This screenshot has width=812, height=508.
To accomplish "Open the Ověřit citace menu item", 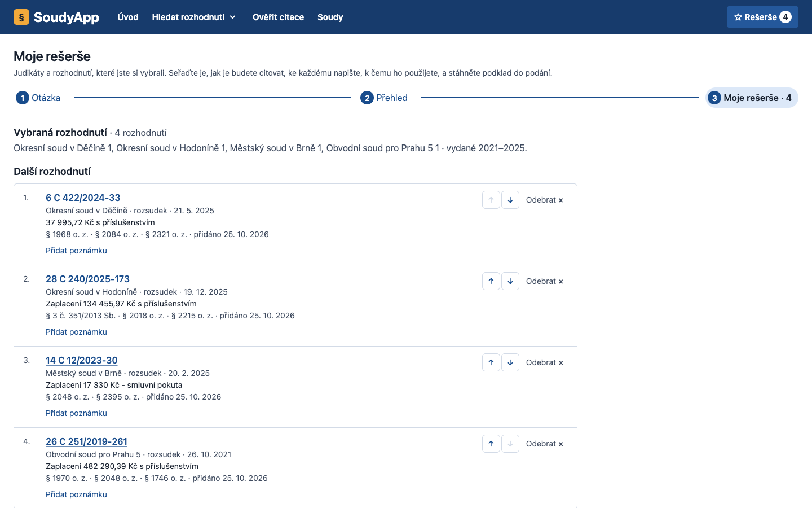I will [278, 17].
